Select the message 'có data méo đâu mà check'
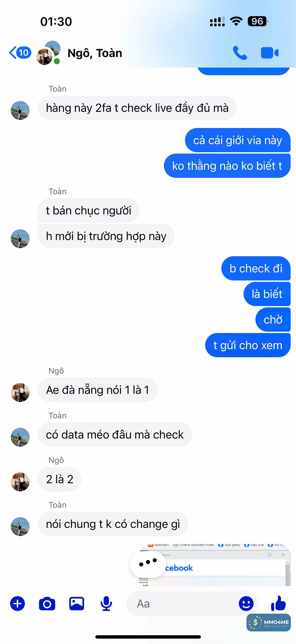Viewport: 296px width, 644px height. click(115, 434)
